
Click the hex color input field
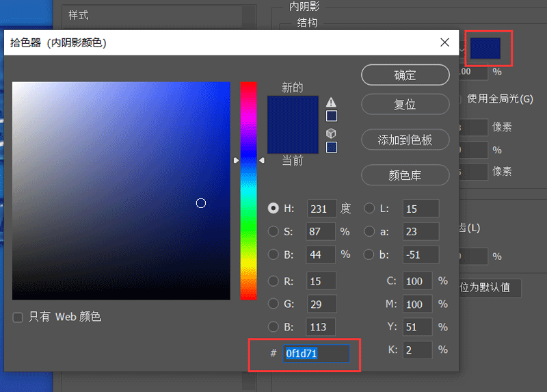pyautogui.click(x=316, y=353)
